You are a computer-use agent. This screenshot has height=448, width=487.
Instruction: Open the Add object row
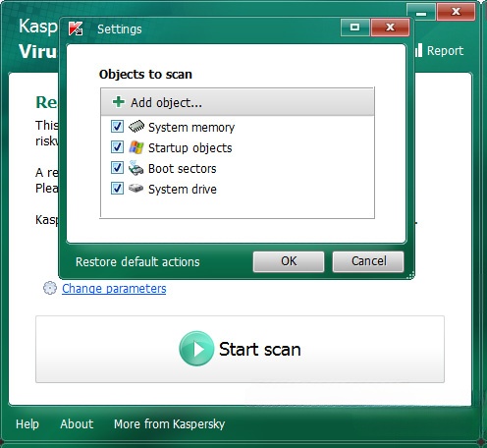[238, 102]
